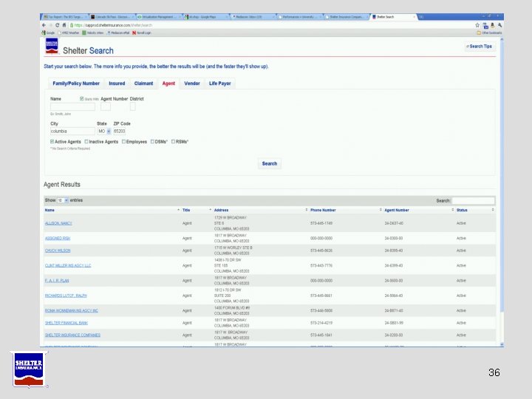Switch to the Claimant tab
This screenshot has height=399, width=532.
click(x=143, y=83)
